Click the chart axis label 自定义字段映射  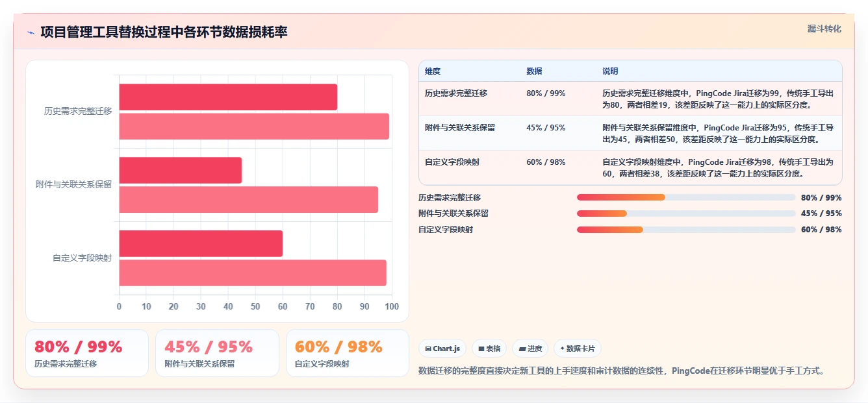click(83, 258)
